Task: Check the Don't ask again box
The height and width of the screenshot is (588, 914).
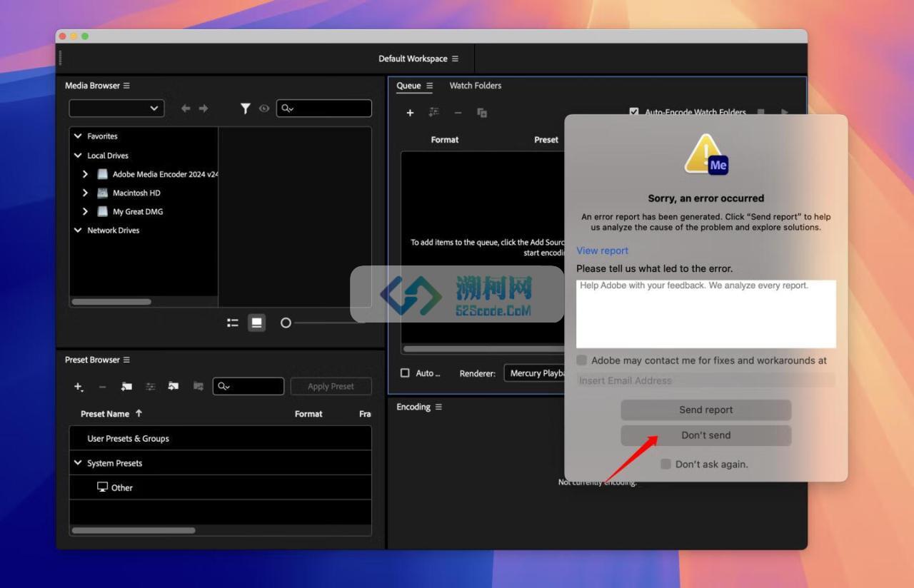Action: 666,464
